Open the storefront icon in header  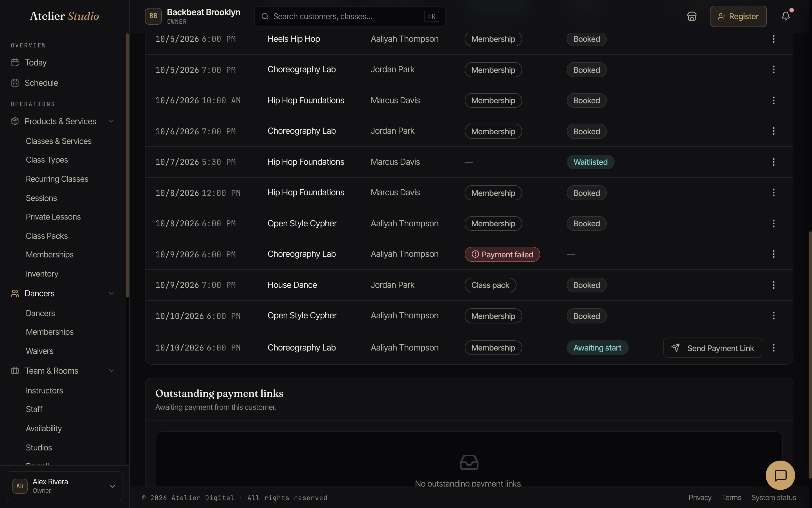coord(692,16)
